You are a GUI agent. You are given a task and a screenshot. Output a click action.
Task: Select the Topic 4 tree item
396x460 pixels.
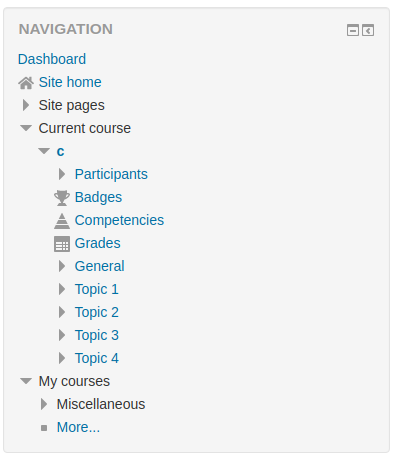click(97, 358)
